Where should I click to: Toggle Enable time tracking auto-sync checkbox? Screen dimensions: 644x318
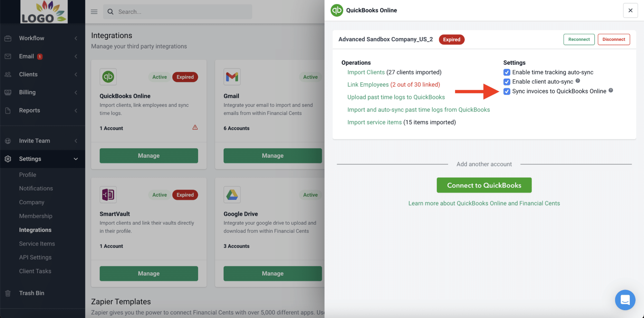coord(507,72)
